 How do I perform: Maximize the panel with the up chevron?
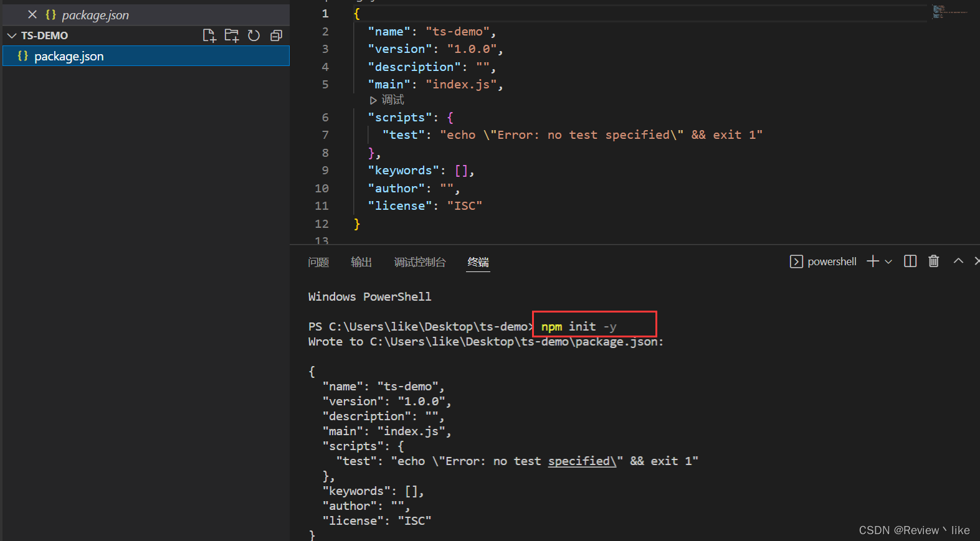coord(958,261)
